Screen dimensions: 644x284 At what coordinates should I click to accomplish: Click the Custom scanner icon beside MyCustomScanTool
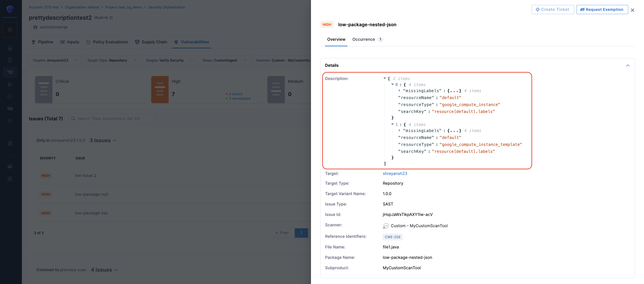(385, 226)
